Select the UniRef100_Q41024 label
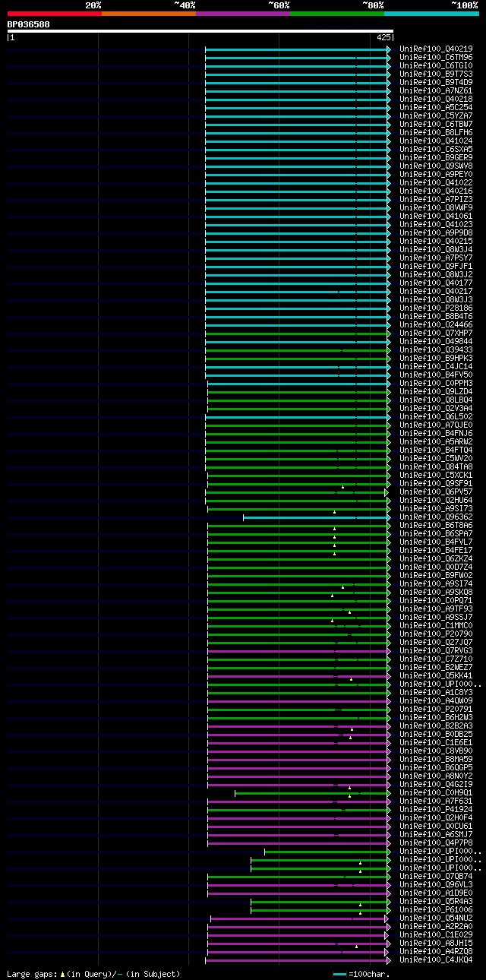 point(436,141)
